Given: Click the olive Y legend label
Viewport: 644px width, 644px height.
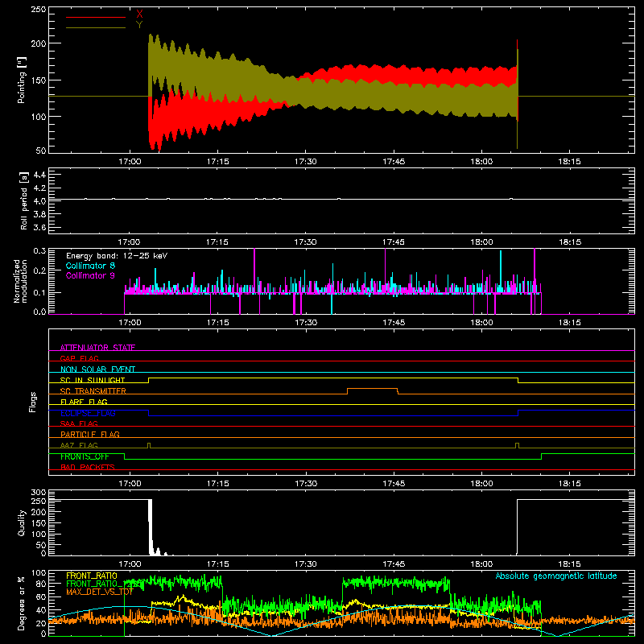Looking at the screenshot, I should coord(139,25).
